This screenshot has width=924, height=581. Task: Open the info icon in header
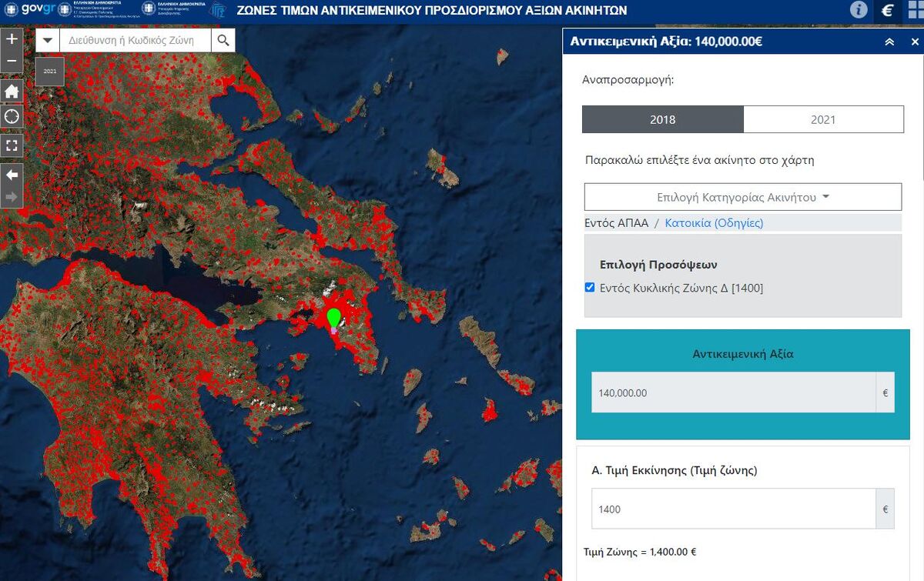click(859, 10)
